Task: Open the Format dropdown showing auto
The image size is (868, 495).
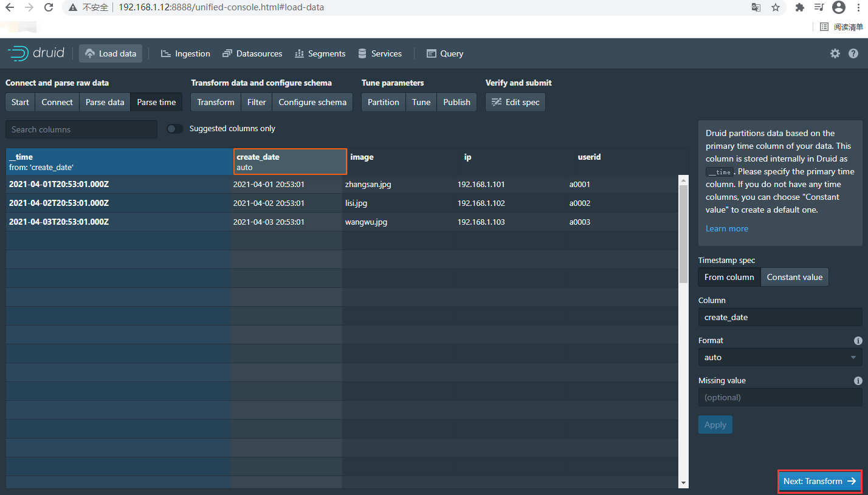Action: 780,357
